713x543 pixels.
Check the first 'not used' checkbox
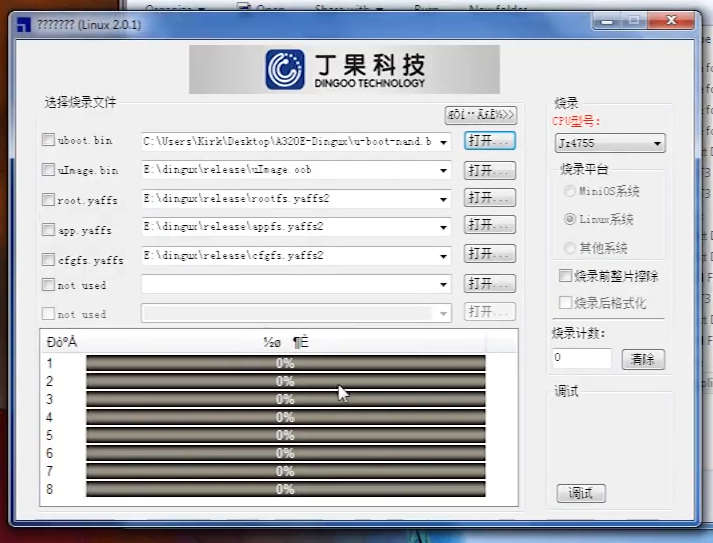coord(48,285)
